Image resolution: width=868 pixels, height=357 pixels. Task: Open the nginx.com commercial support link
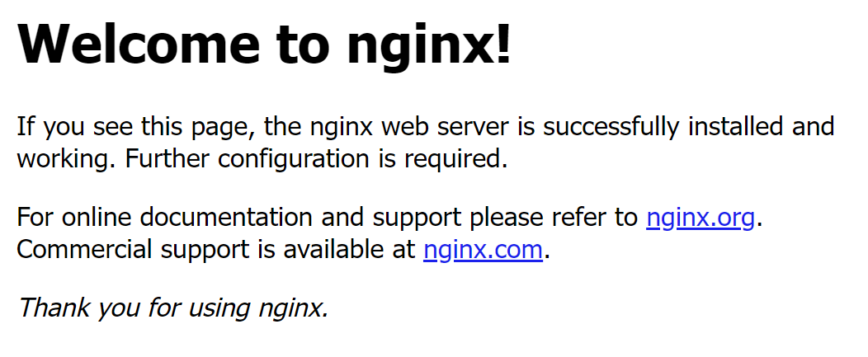tap(483, 250)
